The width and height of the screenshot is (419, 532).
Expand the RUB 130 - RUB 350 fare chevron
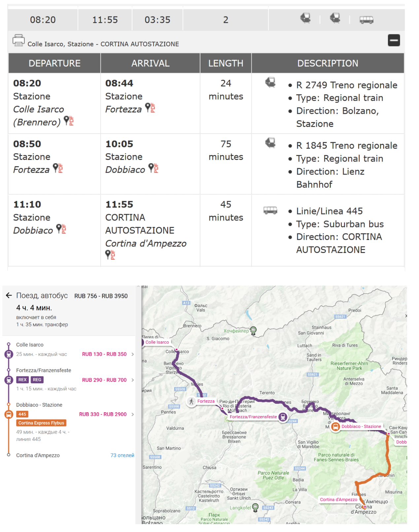(133, 354)
